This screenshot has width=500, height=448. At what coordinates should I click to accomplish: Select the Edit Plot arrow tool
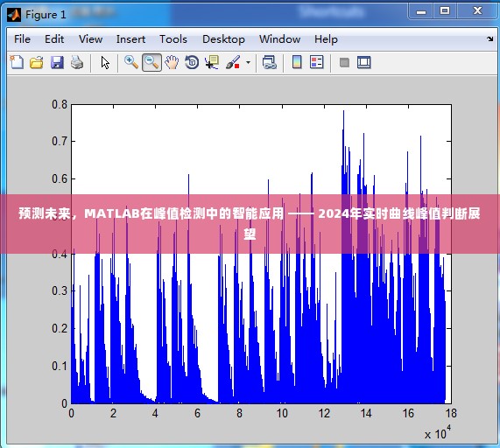coord(105,62)
